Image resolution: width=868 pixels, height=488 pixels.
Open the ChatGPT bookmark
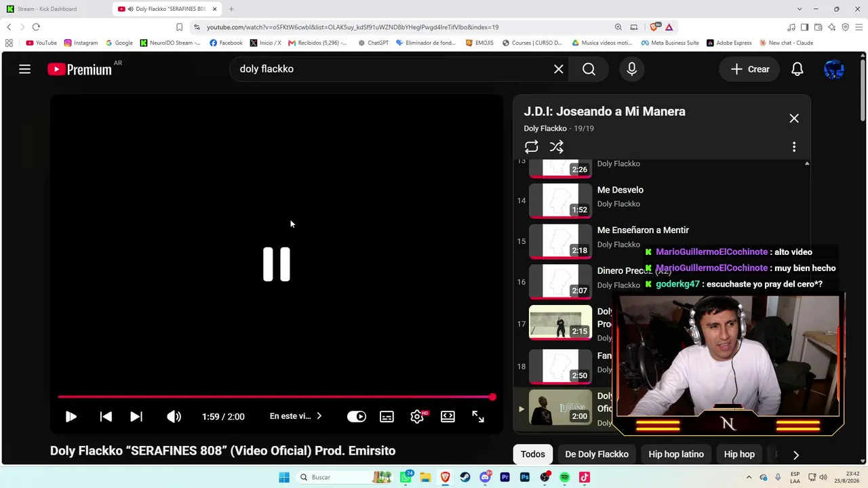[374, 43]
